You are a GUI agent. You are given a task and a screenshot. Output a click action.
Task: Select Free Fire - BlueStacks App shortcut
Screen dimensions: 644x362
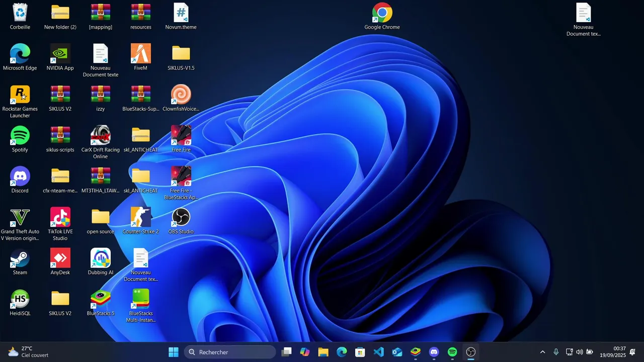click(181, 176)
